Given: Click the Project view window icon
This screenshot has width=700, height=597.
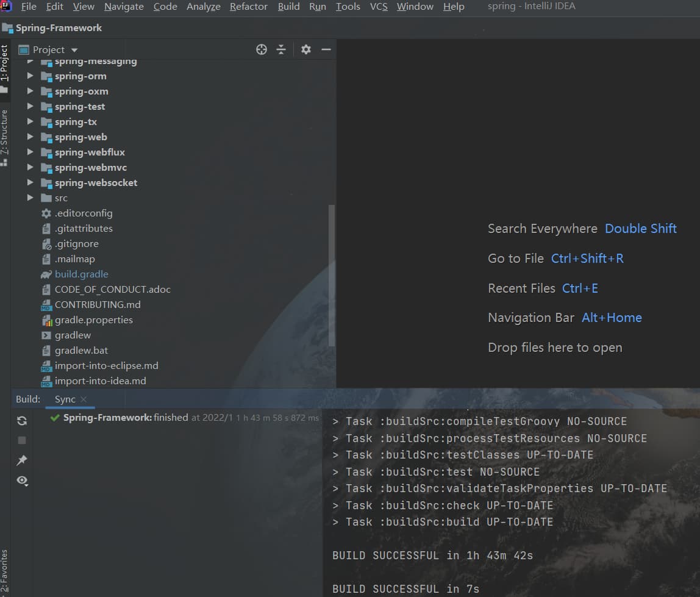Looking at the screenshot, I should [24, 49].
